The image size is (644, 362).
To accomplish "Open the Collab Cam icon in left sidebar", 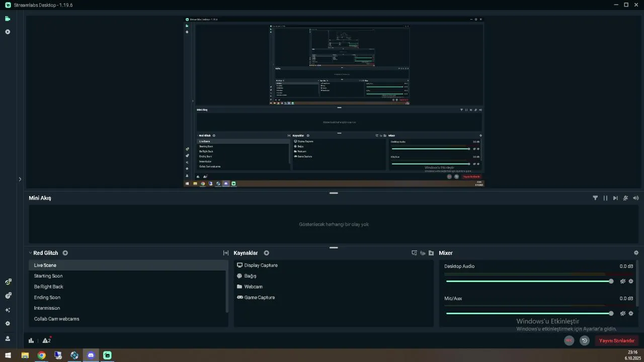I will pos(8,282).
